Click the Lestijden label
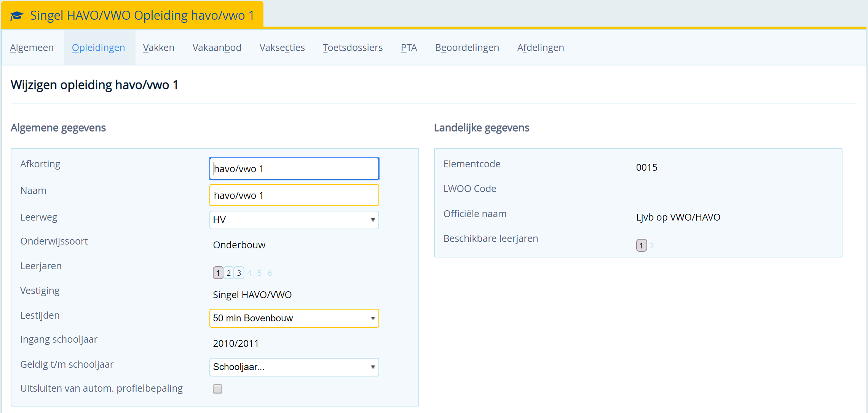 pos(40,315)
